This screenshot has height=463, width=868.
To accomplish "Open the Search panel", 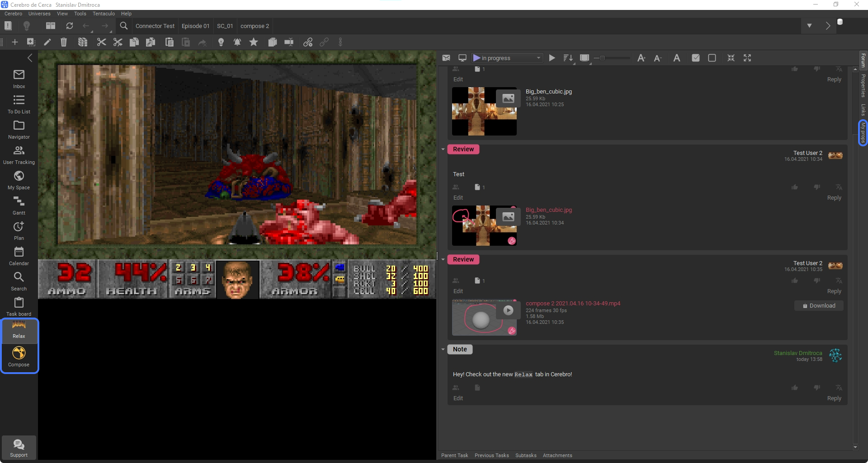I will 19,281.
